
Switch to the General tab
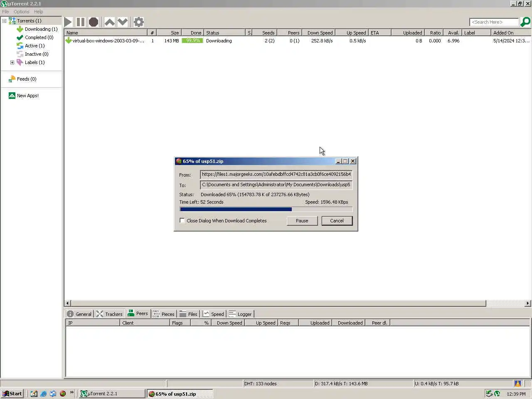coord(79,314)
